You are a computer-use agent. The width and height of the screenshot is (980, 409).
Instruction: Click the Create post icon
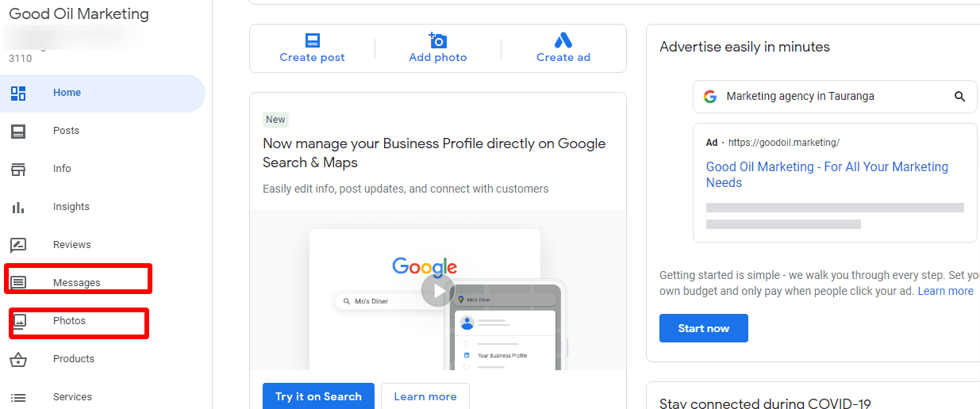313,40
